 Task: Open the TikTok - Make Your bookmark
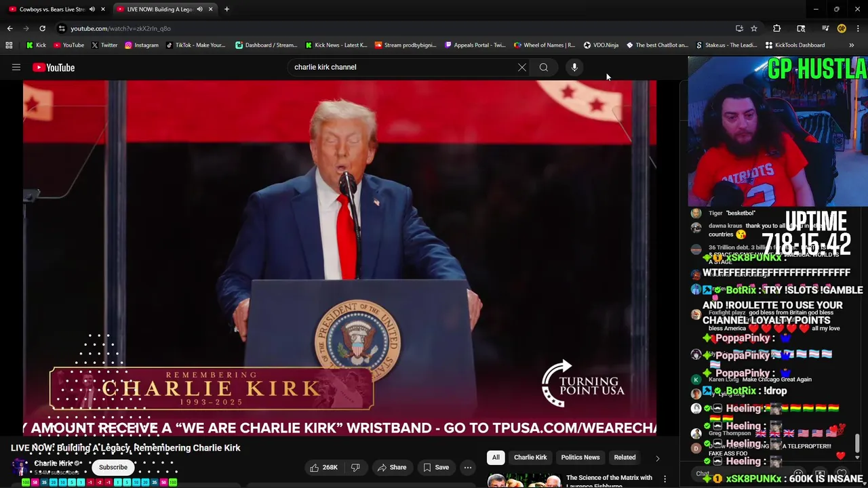pos(195,45)
